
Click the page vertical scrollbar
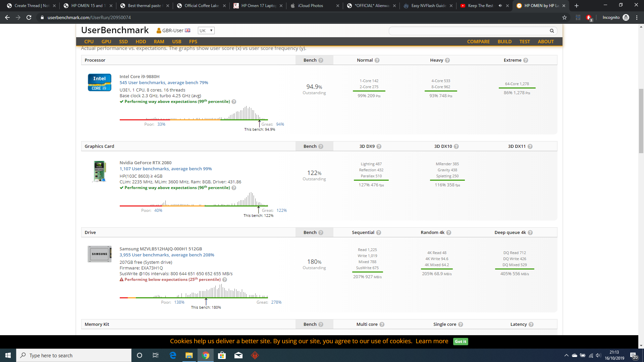[641, 121]
